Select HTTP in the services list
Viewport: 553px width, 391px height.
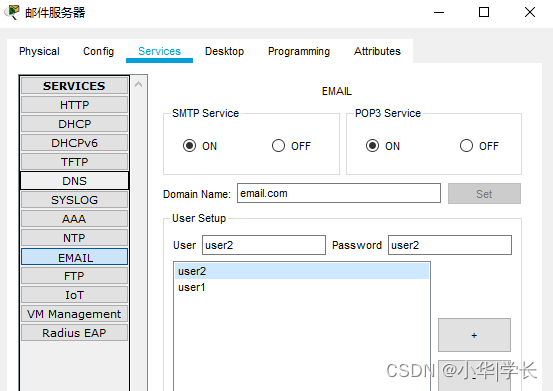(x=74, y=105)
